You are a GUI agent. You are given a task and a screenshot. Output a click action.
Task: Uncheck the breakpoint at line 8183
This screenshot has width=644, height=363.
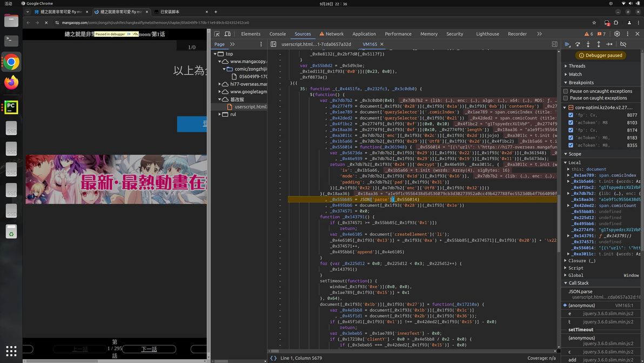(x=571, y=138)
